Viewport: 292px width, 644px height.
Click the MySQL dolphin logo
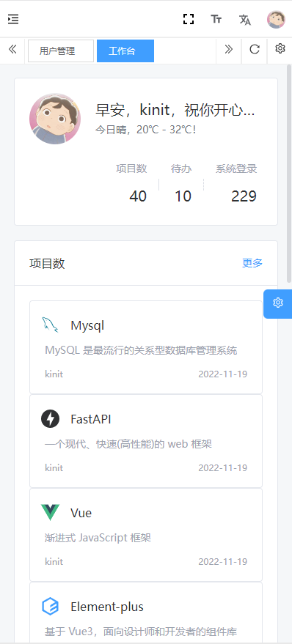point(50,325)
